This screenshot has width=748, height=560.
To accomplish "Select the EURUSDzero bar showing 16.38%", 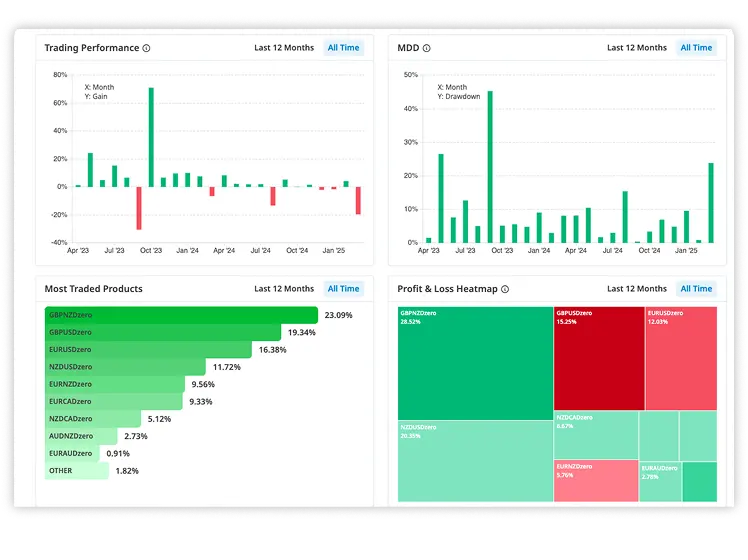I will click(x=148, y=350).
